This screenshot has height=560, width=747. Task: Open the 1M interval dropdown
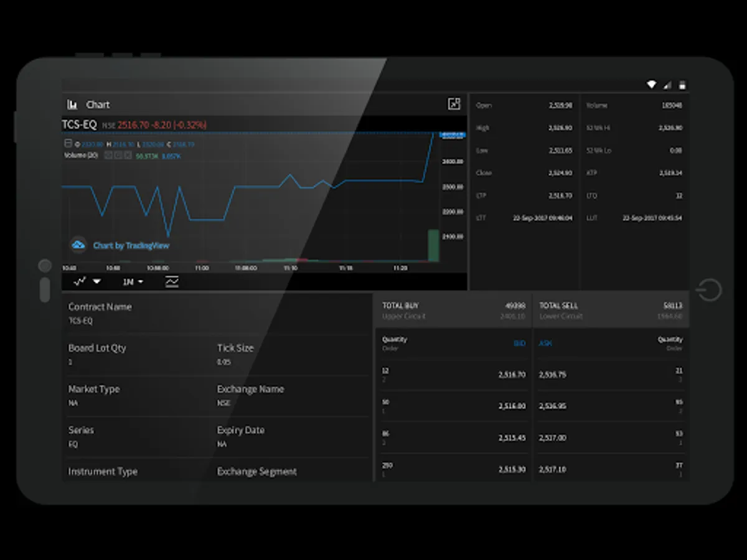pyautogui.click(x=133, y=282)
